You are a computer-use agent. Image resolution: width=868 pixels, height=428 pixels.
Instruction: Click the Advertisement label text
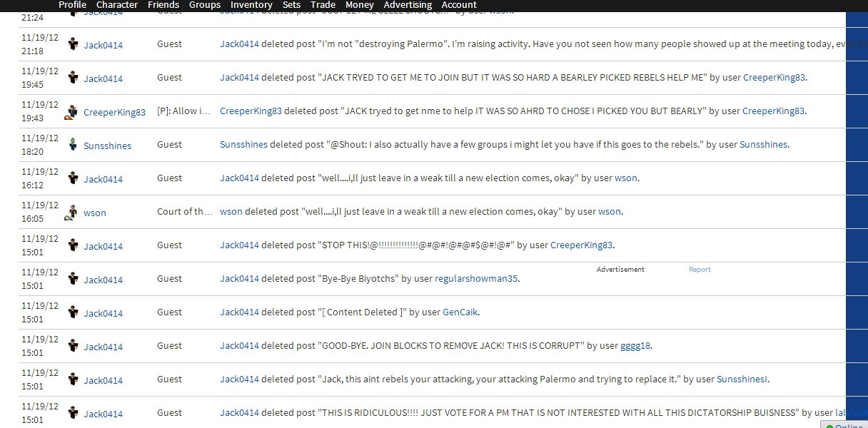coord(620,270)
